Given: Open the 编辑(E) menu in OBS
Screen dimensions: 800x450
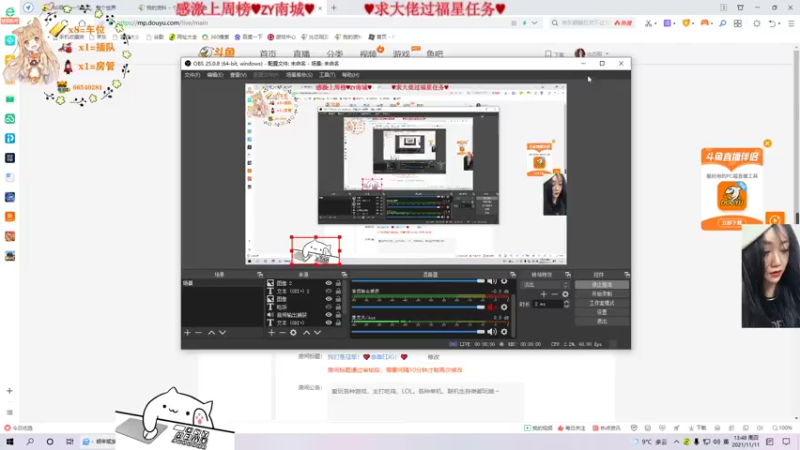Looking at the screenshot, I should coord(215,75).
